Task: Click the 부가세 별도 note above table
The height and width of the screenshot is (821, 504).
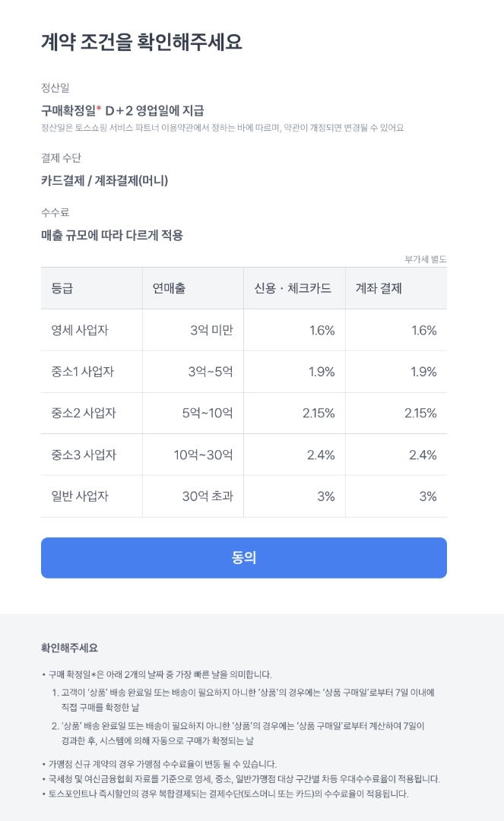Action: 425,259
